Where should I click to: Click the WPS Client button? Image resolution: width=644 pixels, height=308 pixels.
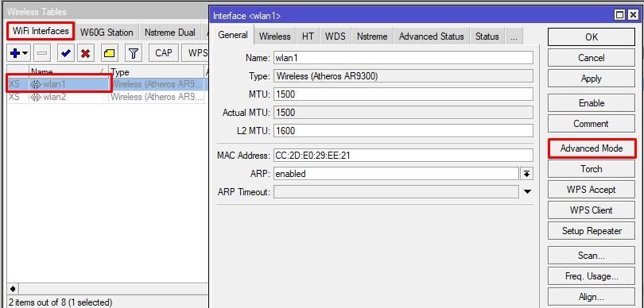point(592,210)
